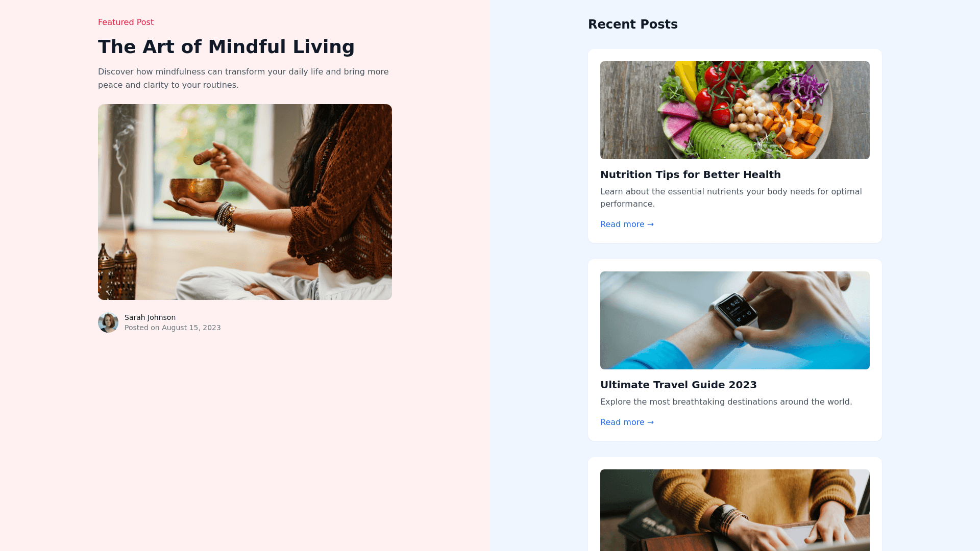
Task: Click the mindfulness featured post description text
Action: point(243,79)
